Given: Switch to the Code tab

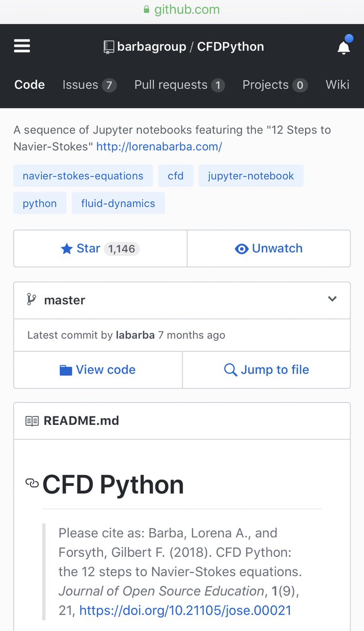Looking at the screenshot, I should pos(29,85).
